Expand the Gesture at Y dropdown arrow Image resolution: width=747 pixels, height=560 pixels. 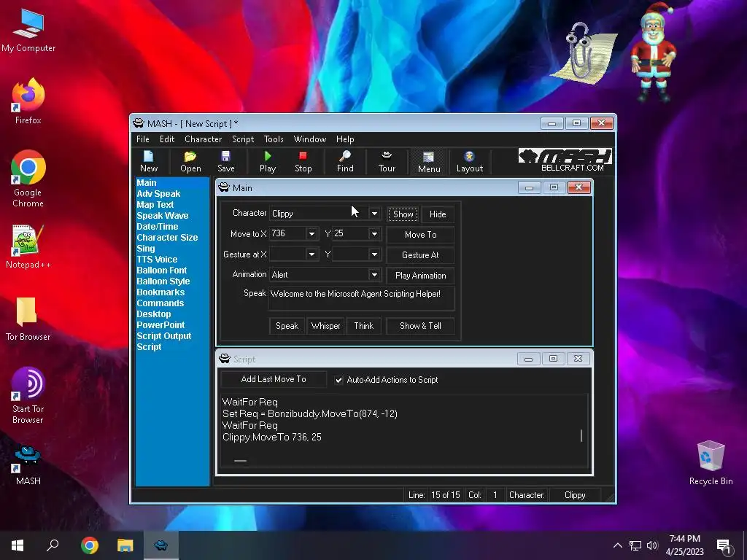point(374,254)
